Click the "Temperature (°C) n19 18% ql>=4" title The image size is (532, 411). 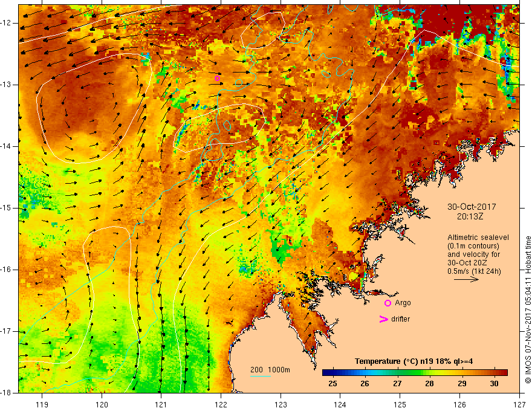click(x=414, y=361)
